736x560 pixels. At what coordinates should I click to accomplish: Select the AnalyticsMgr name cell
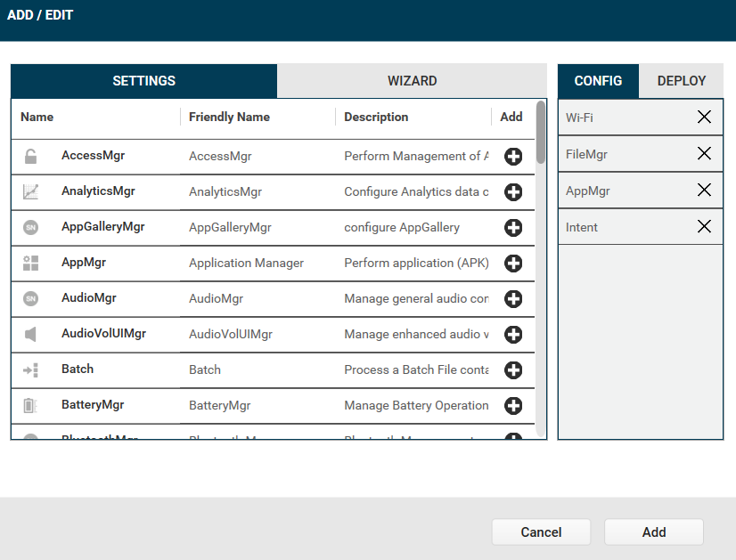tap(98, 191)
